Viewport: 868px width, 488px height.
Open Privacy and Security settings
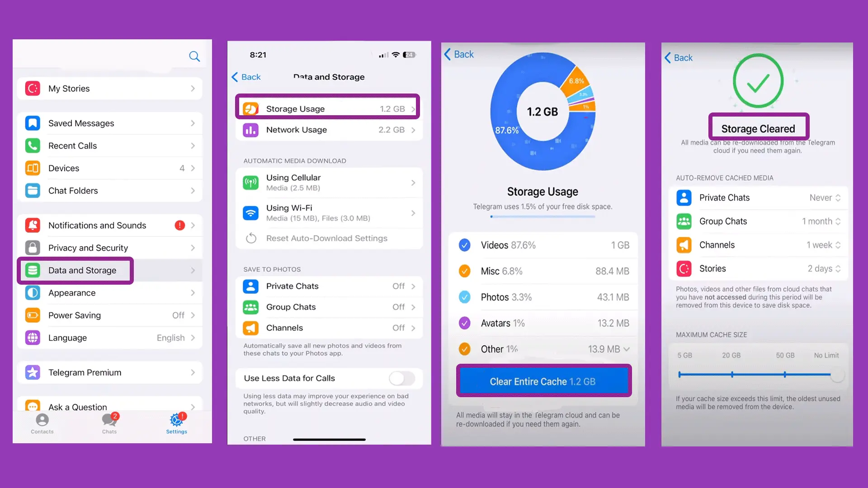coord(110,247)
